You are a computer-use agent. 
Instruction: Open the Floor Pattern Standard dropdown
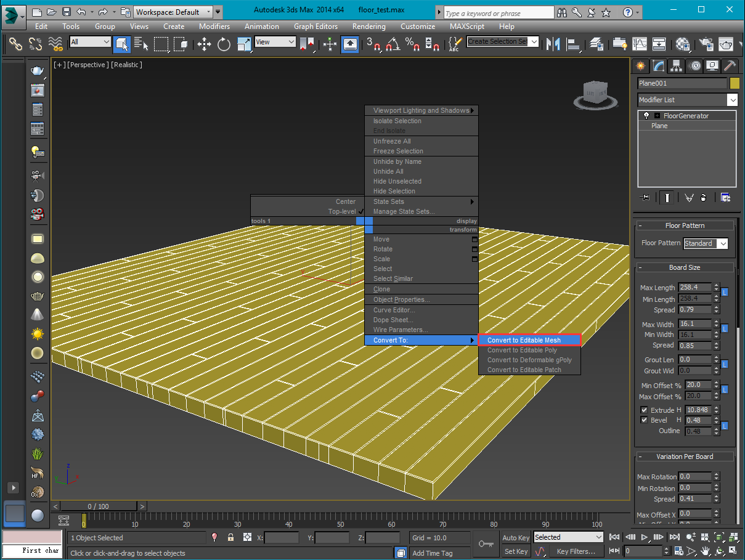point(706,243)
